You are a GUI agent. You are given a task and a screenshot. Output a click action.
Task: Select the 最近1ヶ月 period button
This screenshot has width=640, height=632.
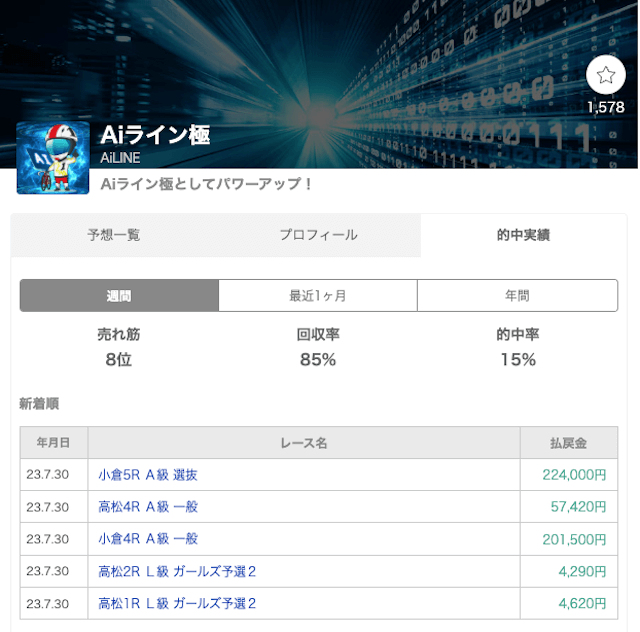318,296
